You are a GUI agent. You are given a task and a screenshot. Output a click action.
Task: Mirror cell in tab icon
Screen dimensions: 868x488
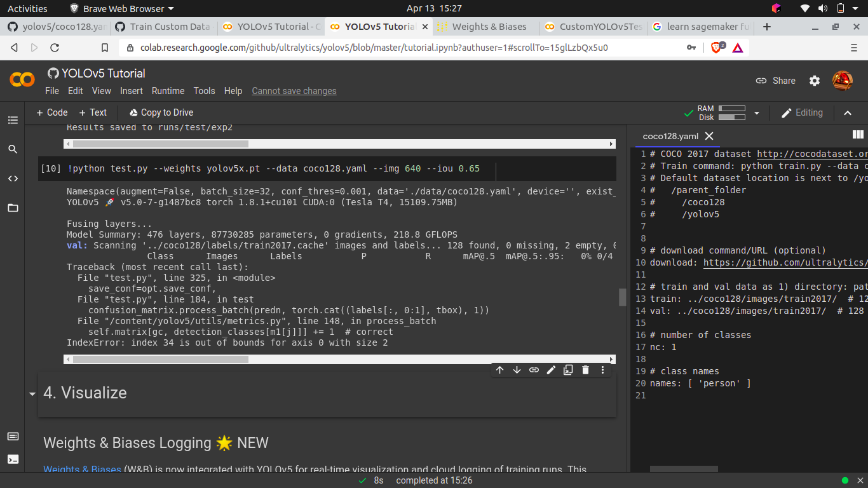(x=569, y=370)
